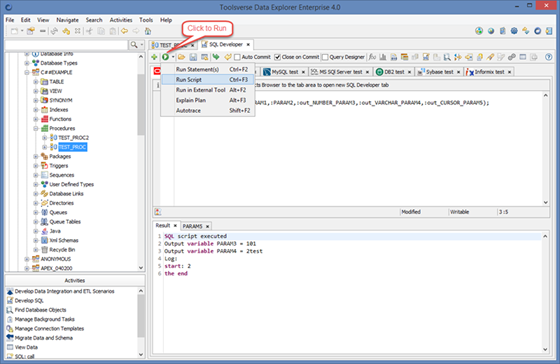Collapse the C##EXAMPLE schema node

point(27,73)
